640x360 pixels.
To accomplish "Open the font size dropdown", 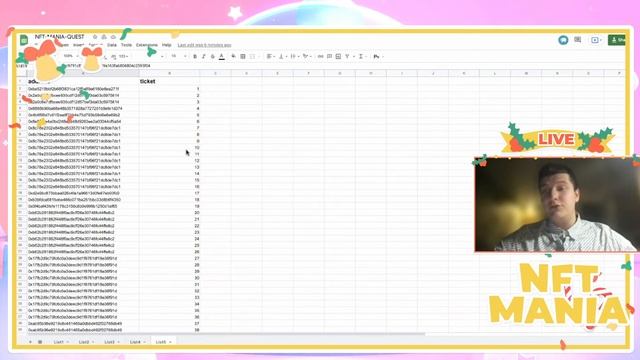I will coord(178,56).
